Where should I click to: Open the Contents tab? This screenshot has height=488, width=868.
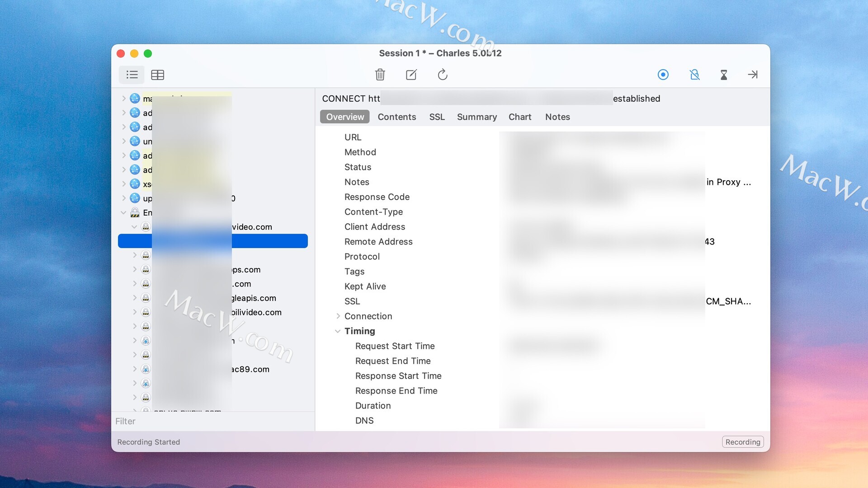(396, 117)
